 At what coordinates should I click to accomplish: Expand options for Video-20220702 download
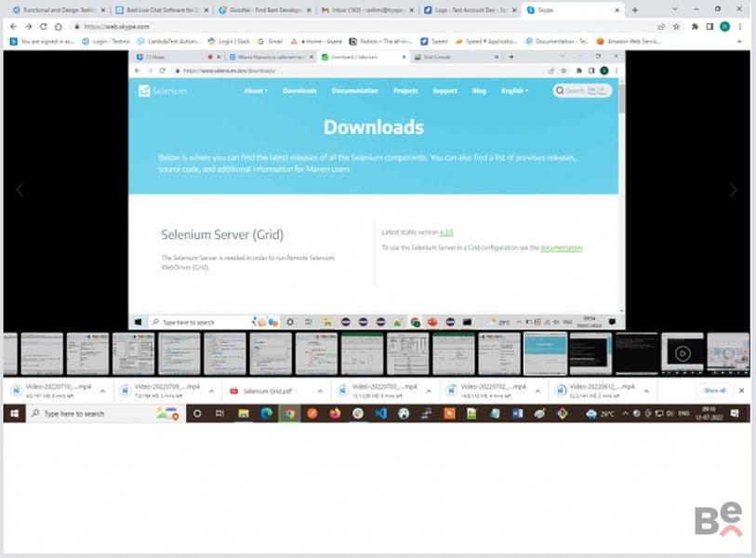pyautogui.click(x=537, y=392)
